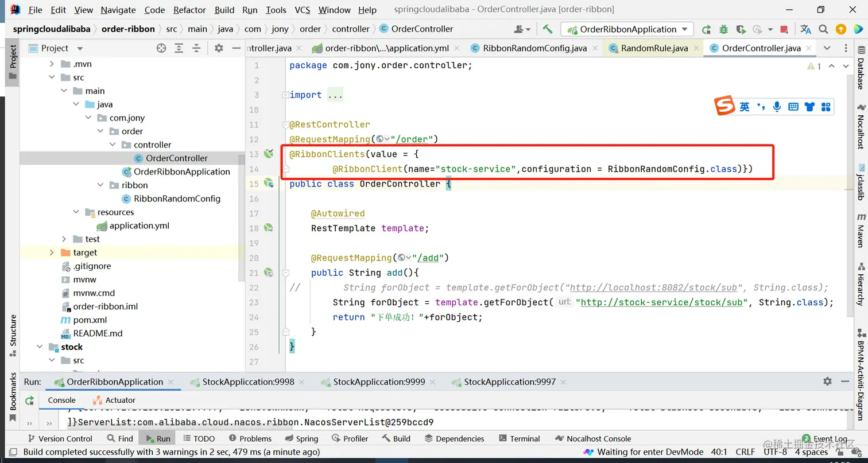Click Collapse All in Project panel
868x463 pixels.
pyautogui.click(x=196, y=48)
